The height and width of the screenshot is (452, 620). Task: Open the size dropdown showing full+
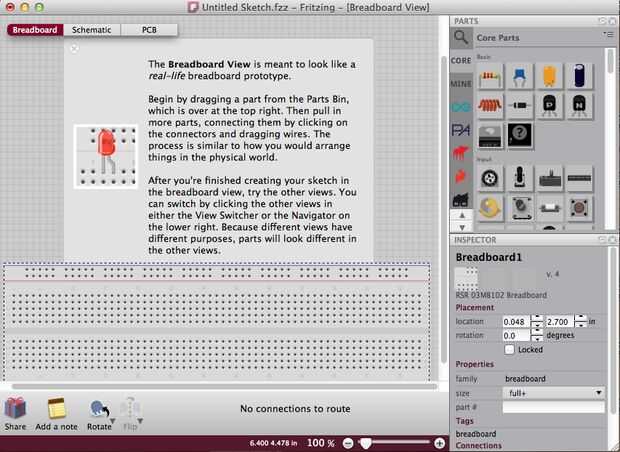point(554,393)
